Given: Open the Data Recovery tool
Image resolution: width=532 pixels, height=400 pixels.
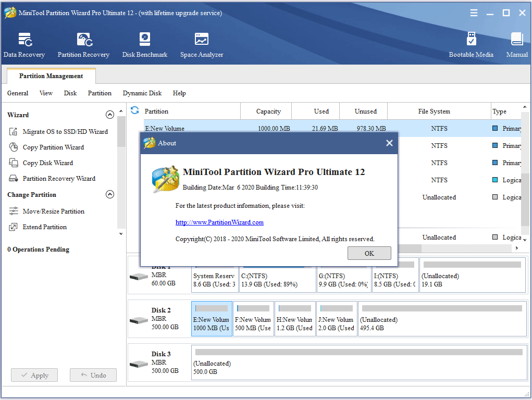Looking at the screenshot, I should pyautogui.click(x=24, y=45).
